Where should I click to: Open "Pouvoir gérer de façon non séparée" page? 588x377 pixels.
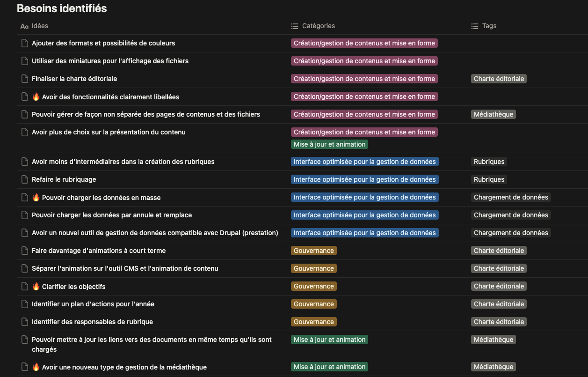(146, 114)
